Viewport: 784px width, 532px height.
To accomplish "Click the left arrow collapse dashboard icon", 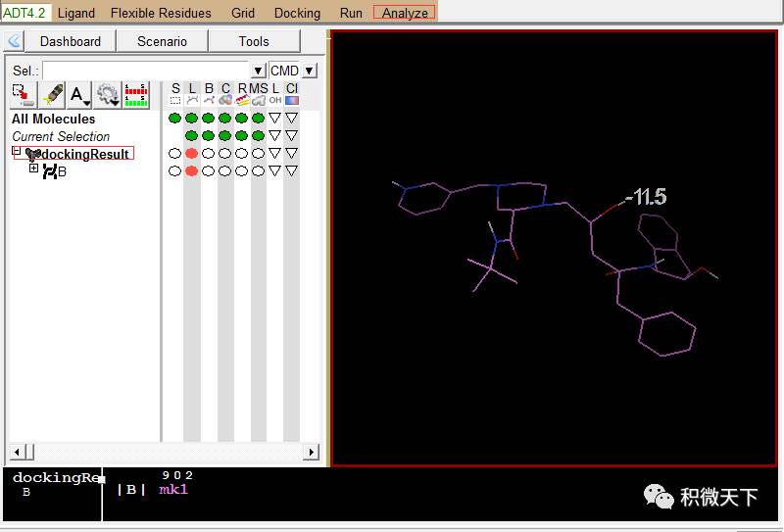I will click(x=14, y=40).
